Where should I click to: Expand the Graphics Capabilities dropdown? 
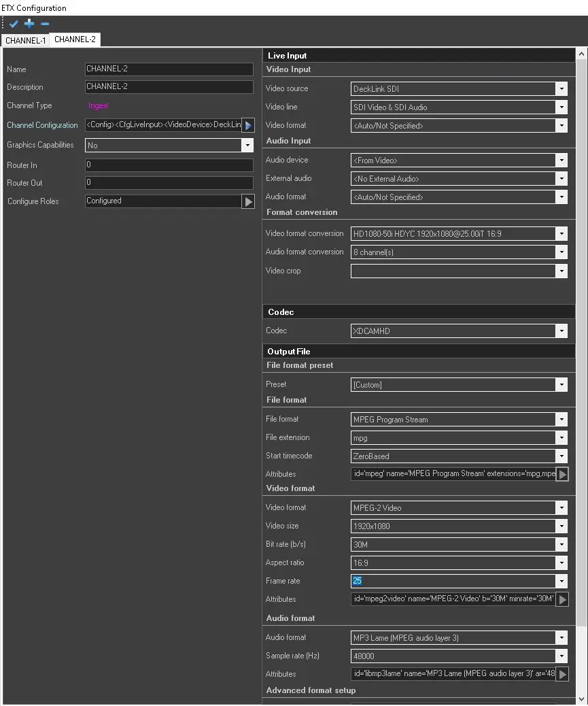[247, 145]
